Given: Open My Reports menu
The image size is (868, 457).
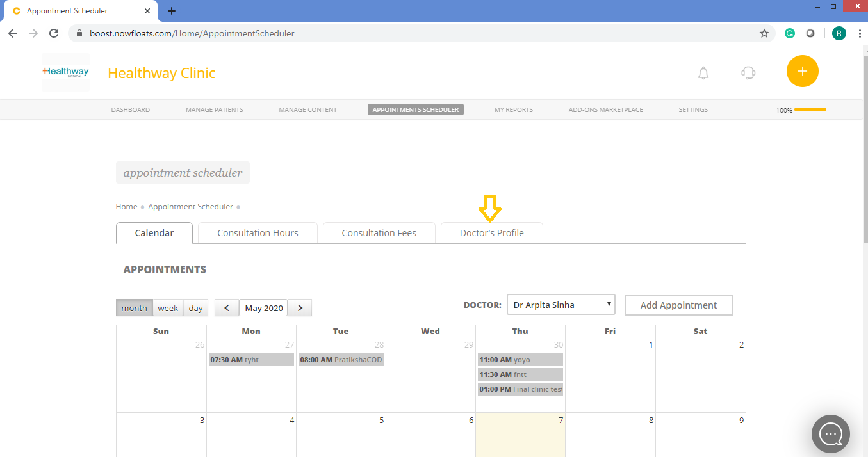Looking at the screenshot, I should [x=514, y=109].
